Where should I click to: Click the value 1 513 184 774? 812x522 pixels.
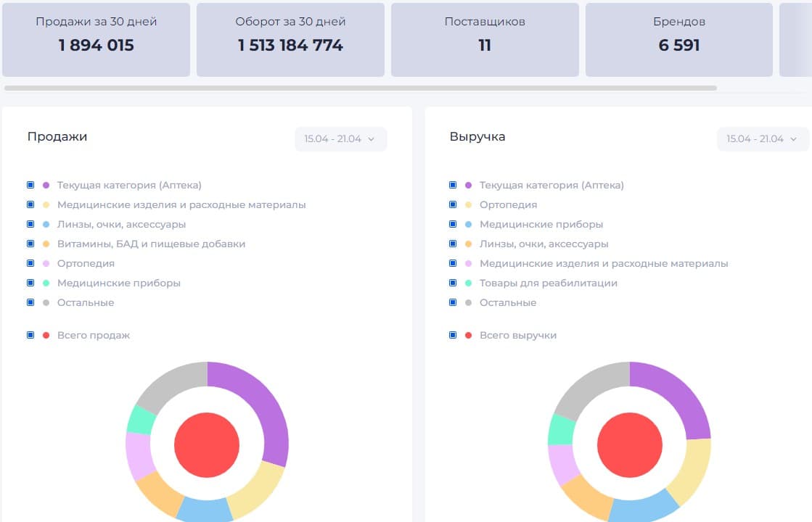coord(290,46)
